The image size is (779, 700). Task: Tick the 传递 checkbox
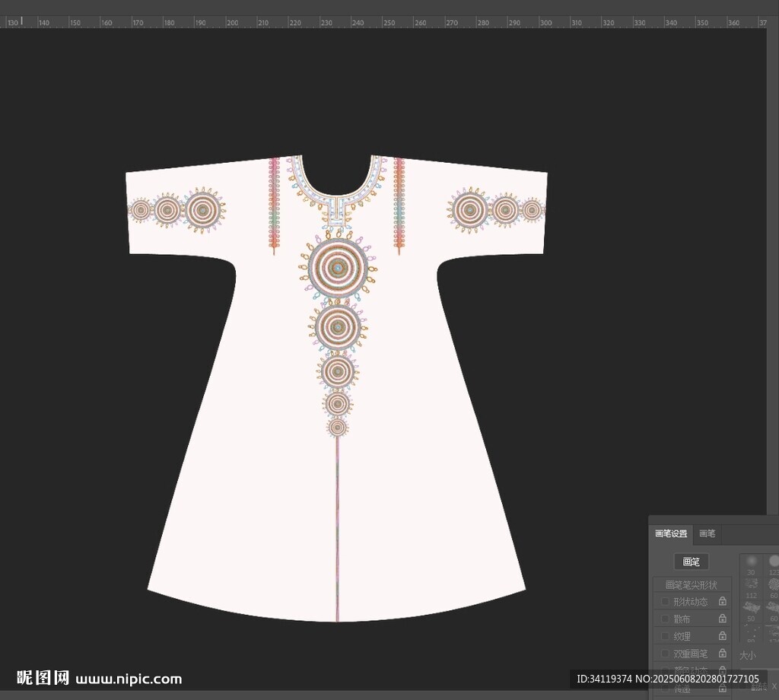pos(665,689)
